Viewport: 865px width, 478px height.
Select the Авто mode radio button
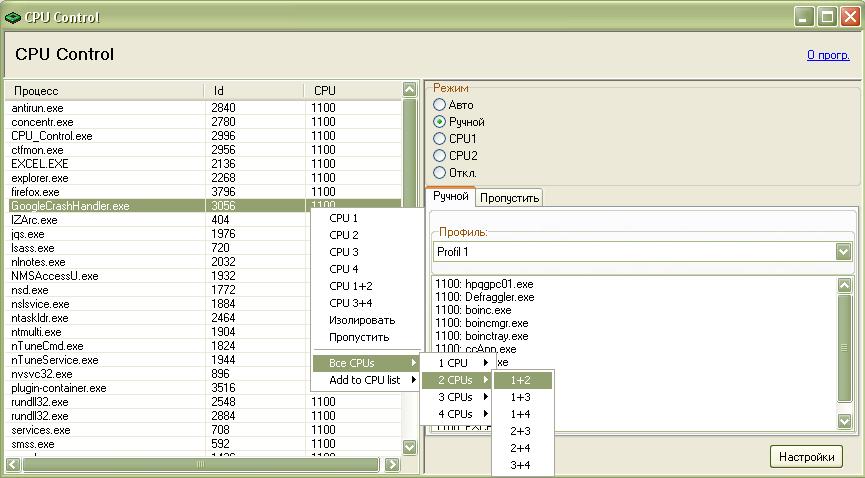[x=439, y=105]
